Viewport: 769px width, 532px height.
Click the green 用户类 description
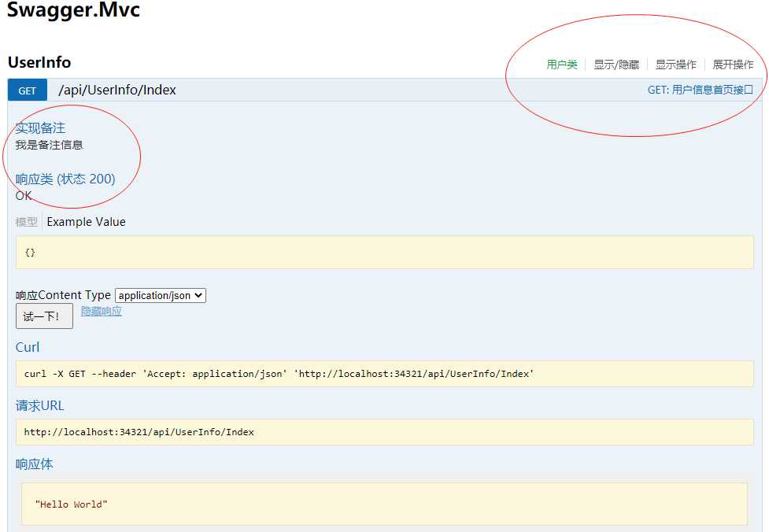pyautogui.click(x=562, y=65)
